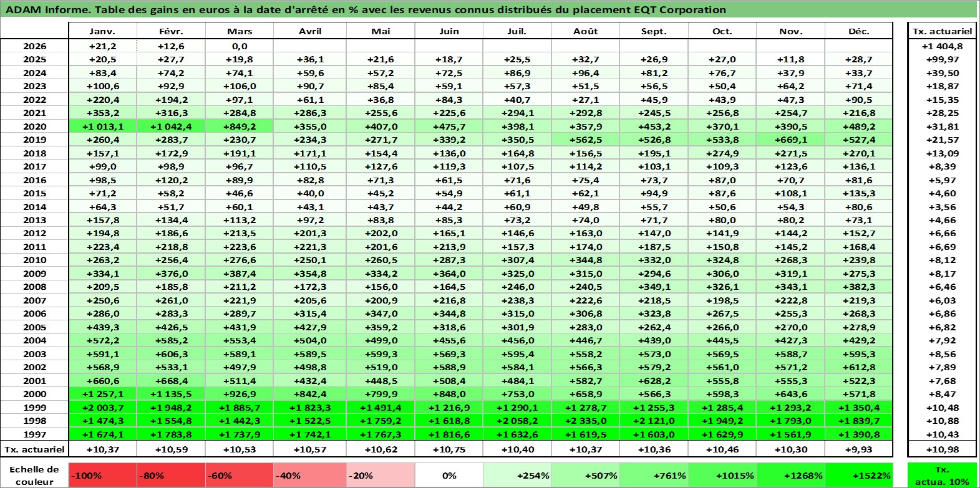Click the -20% pale pink scale swatch
980x488 pixels.
[381, 475]
